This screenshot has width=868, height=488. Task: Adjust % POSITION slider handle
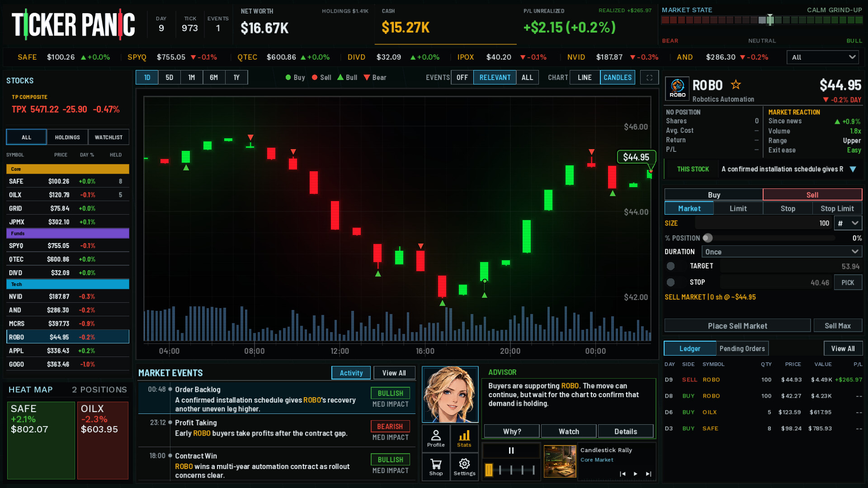click(708, 238)
